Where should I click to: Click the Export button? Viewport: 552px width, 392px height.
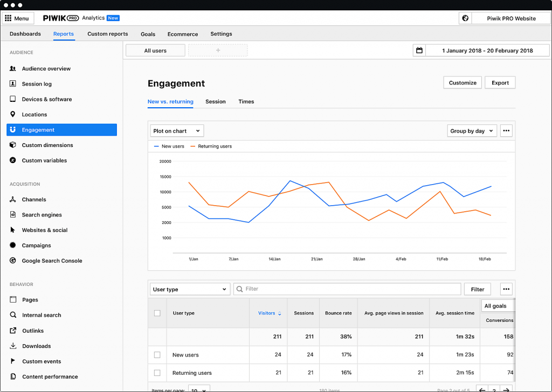[x=500, y=82]
